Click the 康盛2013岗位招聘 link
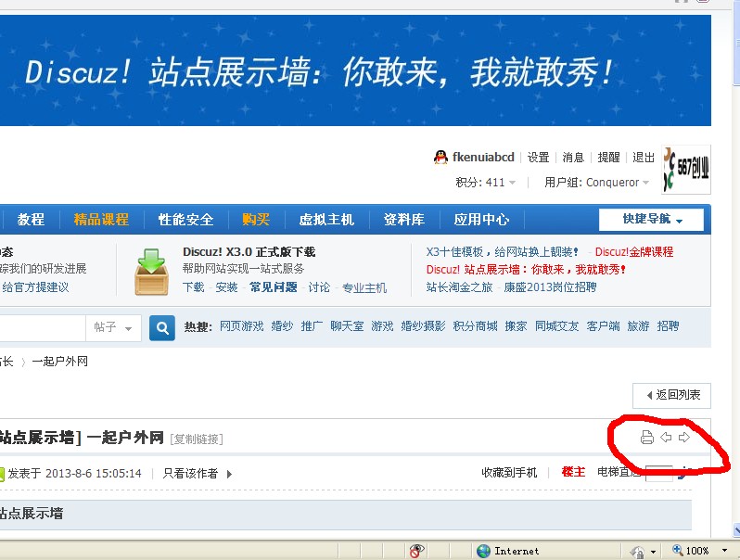740x560 pixels. click(550, 287)
